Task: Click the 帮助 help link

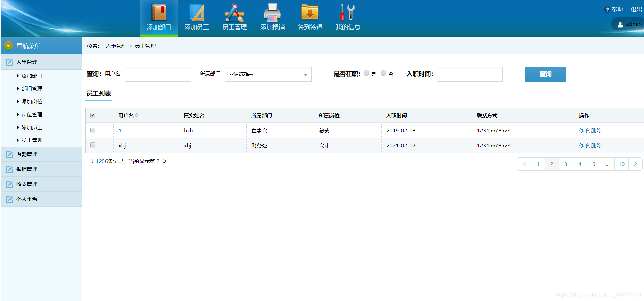Action: click(617, 9)
